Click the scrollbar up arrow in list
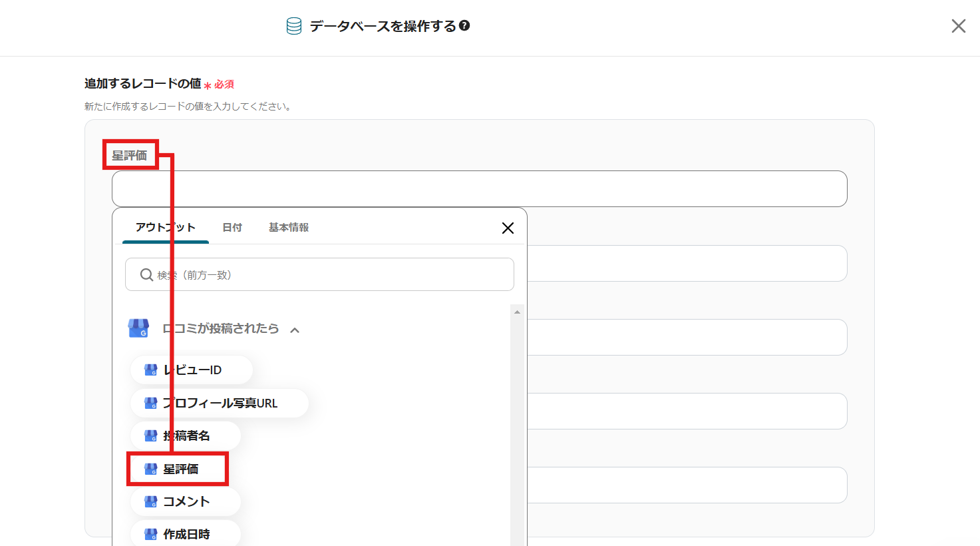This screenshot has width=980, height=546. coord(517,312)
